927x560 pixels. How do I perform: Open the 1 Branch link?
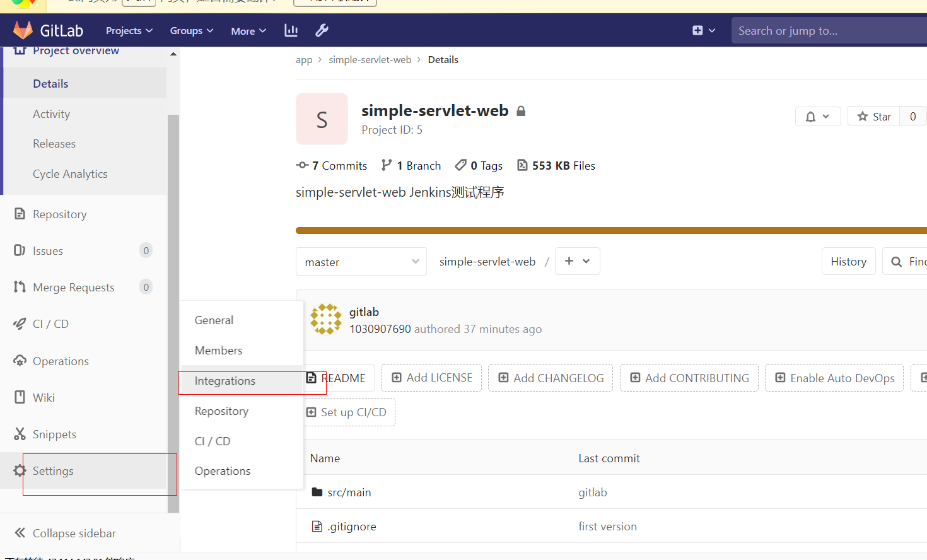[x=411, y=165]
